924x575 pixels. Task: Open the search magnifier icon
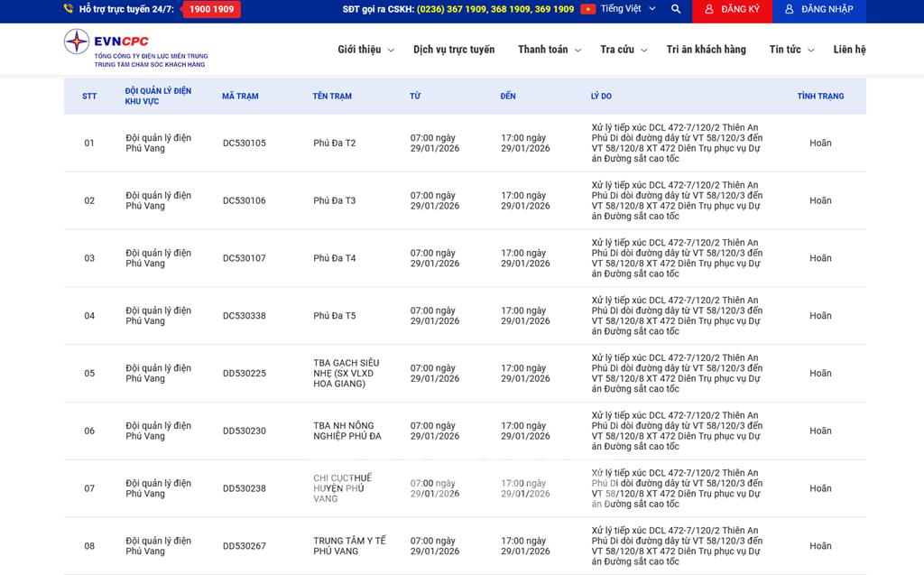tap(676, 9)
